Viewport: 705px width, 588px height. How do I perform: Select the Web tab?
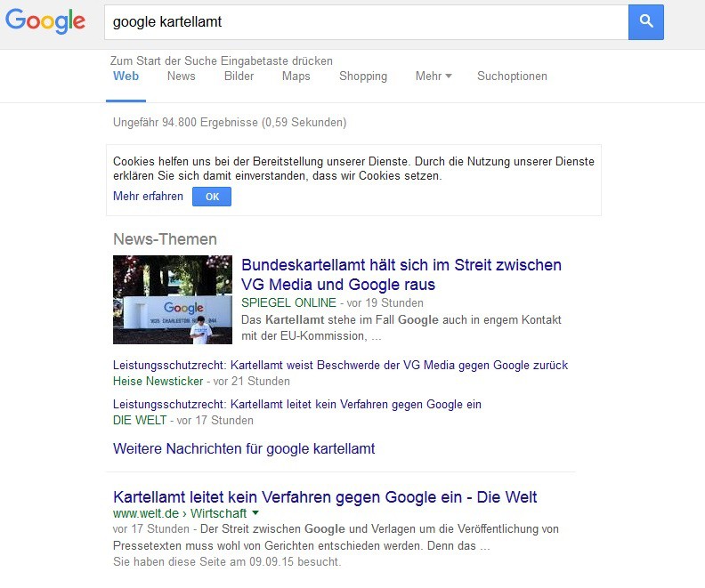(x=126, y=76)
